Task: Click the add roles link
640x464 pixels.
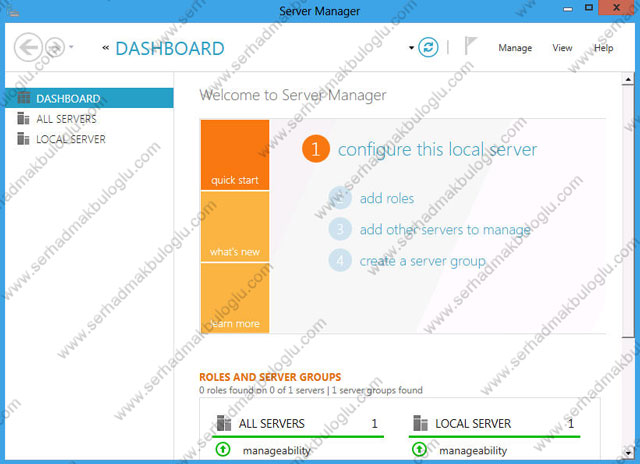Action: (387, 198)
